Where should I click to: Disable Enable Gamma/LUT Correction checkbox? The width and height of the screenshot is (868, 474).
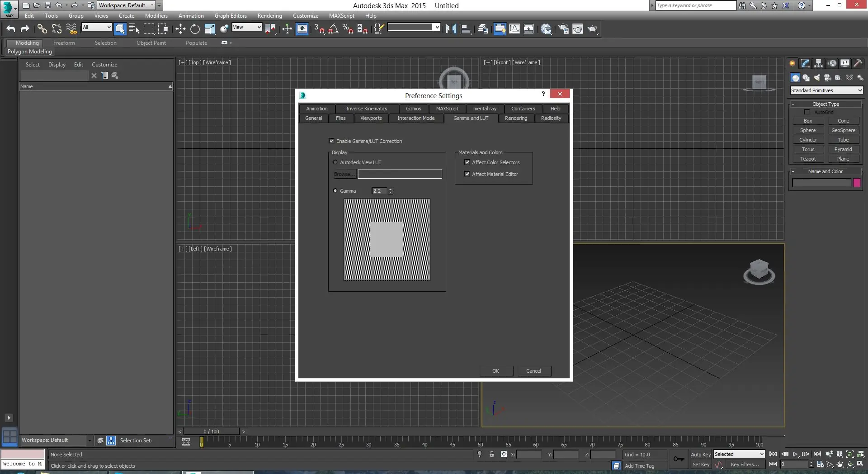pyautogui.click(x=331, y=141)
